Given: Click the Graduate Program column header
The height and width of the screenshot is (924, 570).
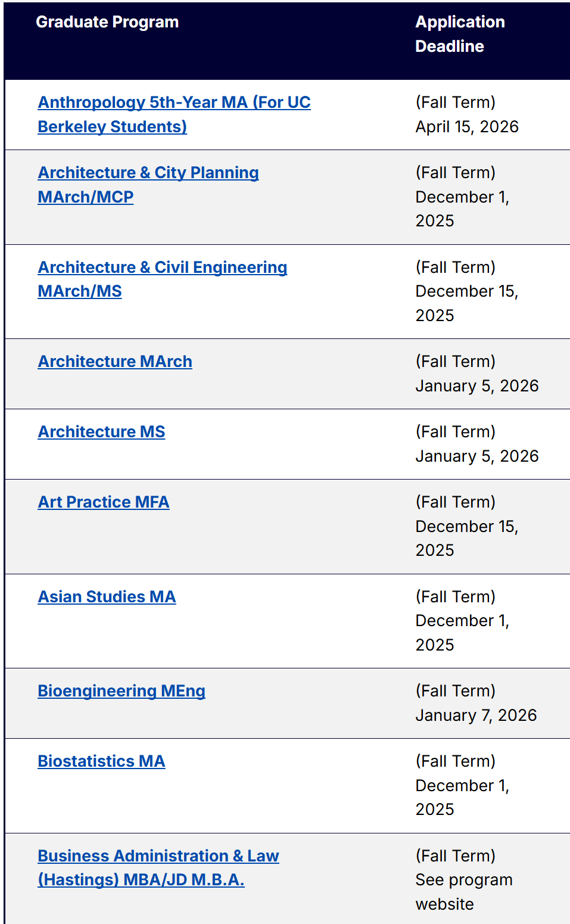Looking at the screenshot, I should click(107, 22).
